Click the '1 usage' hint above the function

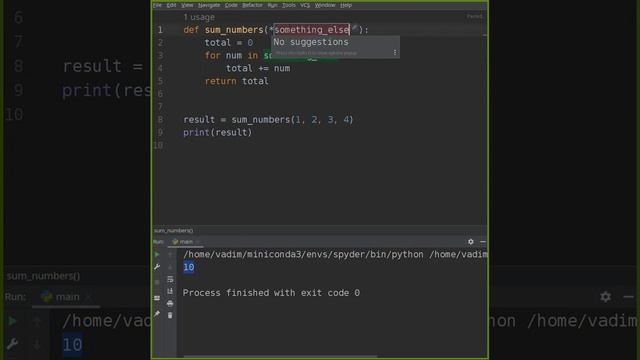[199, 17]
